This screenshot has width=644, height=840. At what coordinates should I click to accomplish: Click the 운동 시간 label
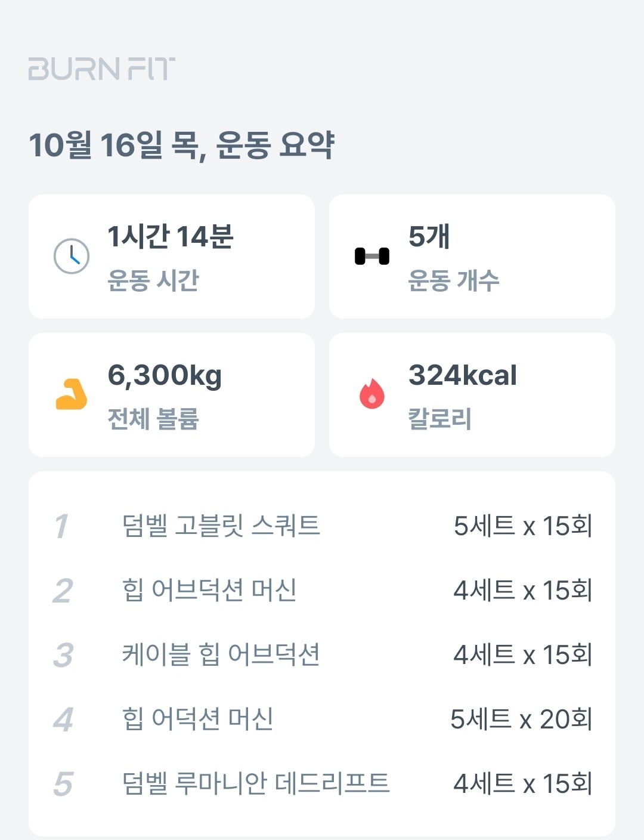[x=153, y=280]
